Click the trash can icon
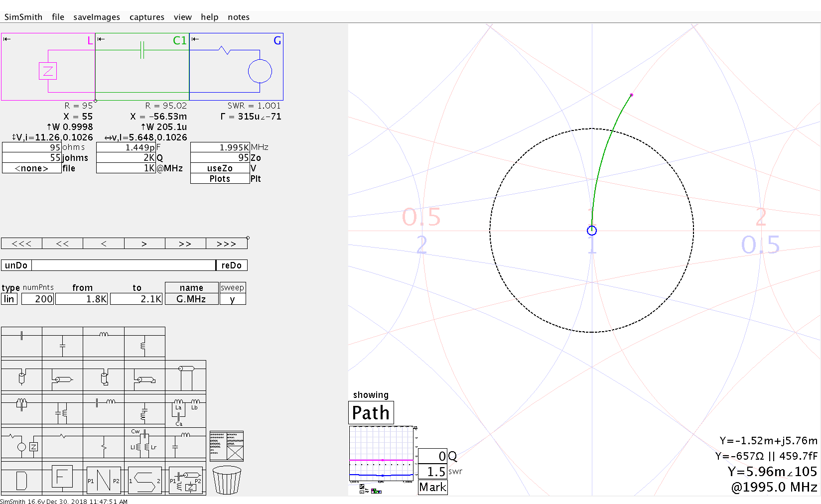Viewport: 821px width, 504px height. (227, 480)
